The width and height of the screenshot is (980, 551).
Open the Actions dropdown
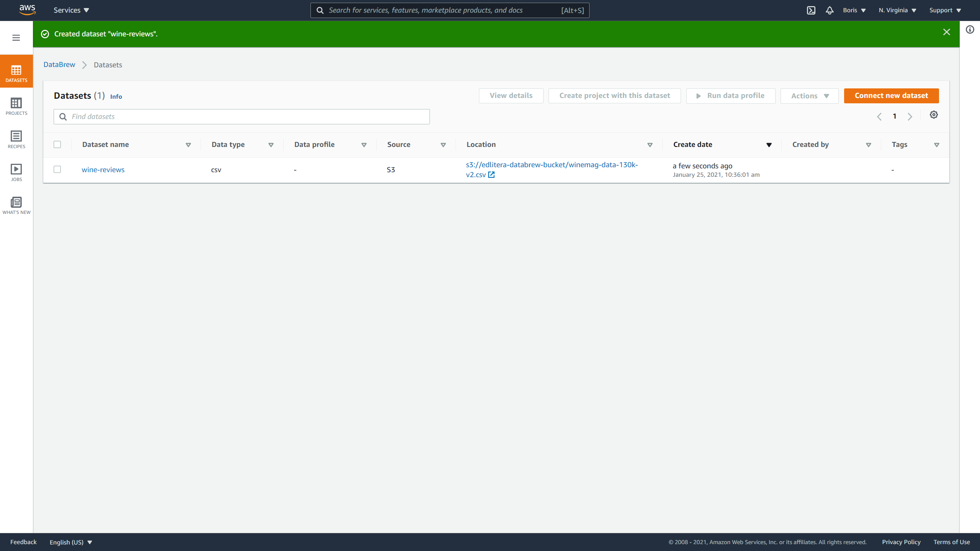pyautogui.click(x=810, y=96)
